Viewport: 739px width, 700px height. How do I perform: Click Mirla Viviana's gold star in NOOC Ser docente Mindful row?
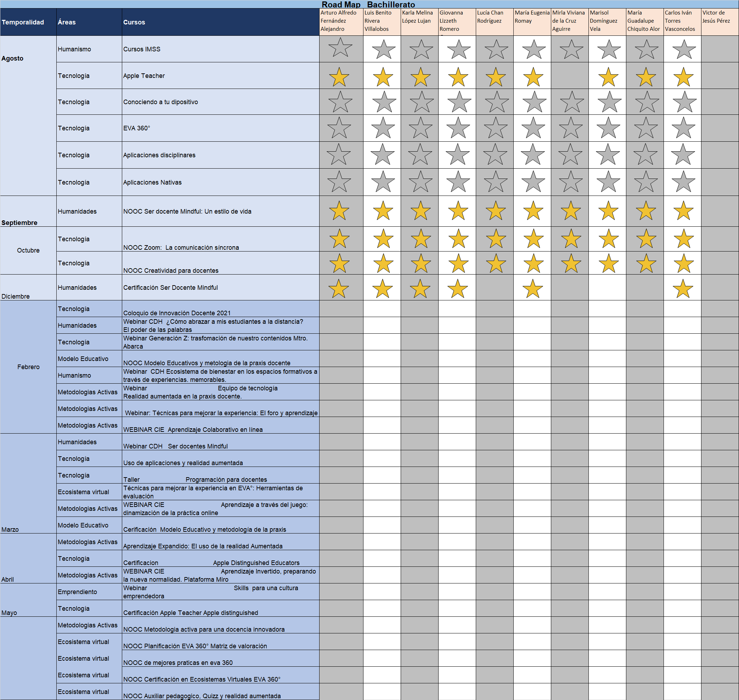tap(571, 210)
